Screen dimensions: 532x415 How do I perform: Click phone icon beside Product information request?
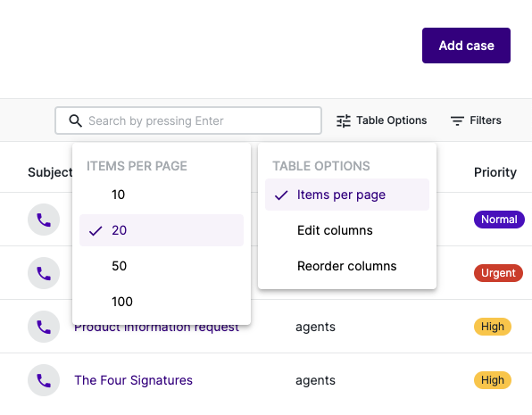click(x=44, y=327)
